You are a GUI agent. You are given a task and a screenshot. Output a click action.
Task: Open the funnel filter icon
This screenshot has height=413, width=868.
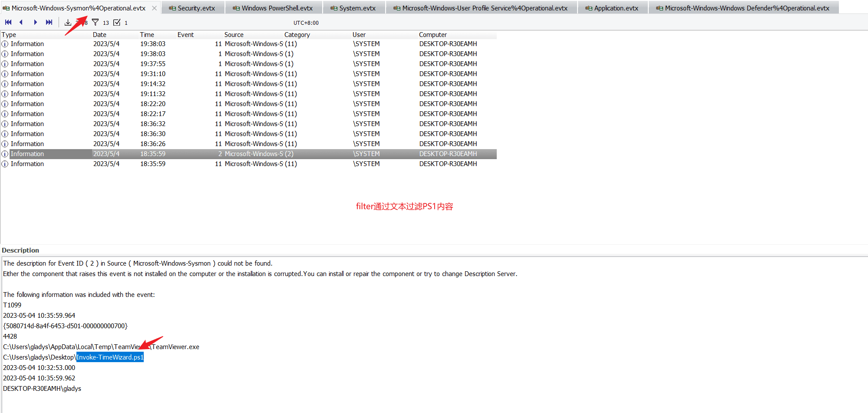pyautogui.click(x=96, y=23)
